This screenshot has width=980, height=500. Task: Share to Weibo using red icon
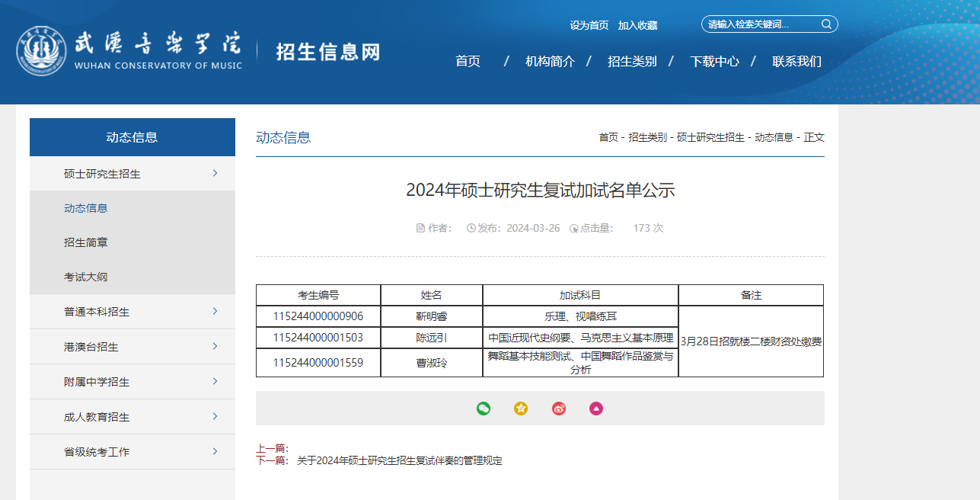(x=559, y=409)
